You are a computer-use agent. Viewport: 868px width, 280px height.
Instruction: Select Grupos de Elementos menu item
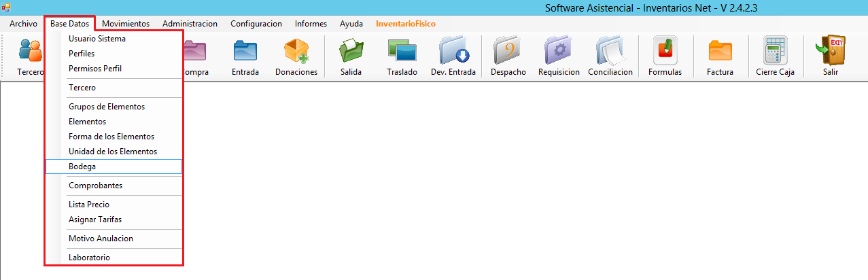pos(107,107)
